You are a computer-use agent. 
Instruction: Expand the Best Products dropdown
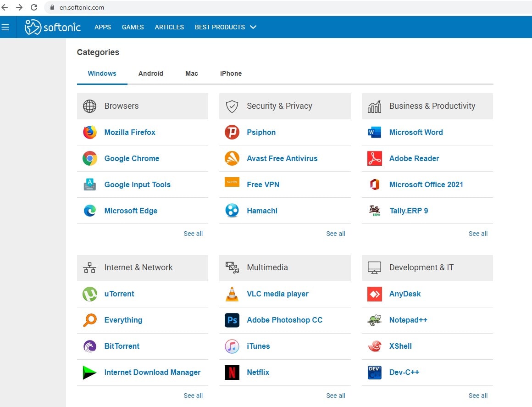(x=225, y=27)
